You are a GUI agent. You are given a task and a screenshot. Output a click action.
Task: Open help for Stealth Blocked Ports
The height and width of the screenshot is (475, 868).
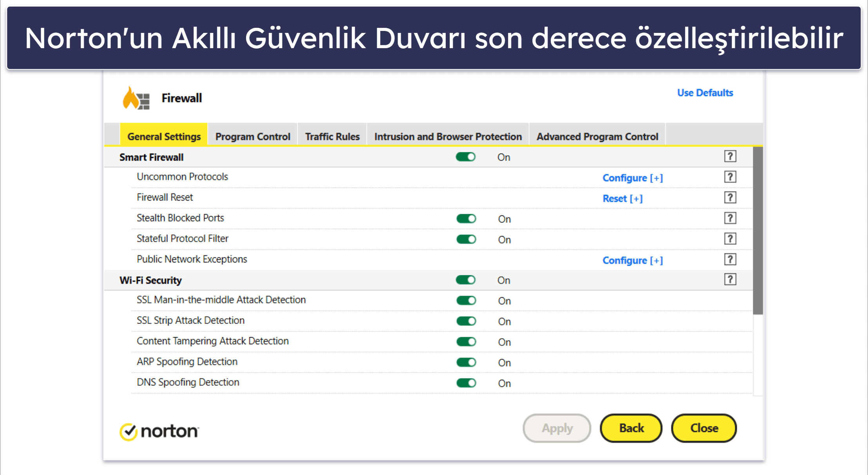[730, 218]
